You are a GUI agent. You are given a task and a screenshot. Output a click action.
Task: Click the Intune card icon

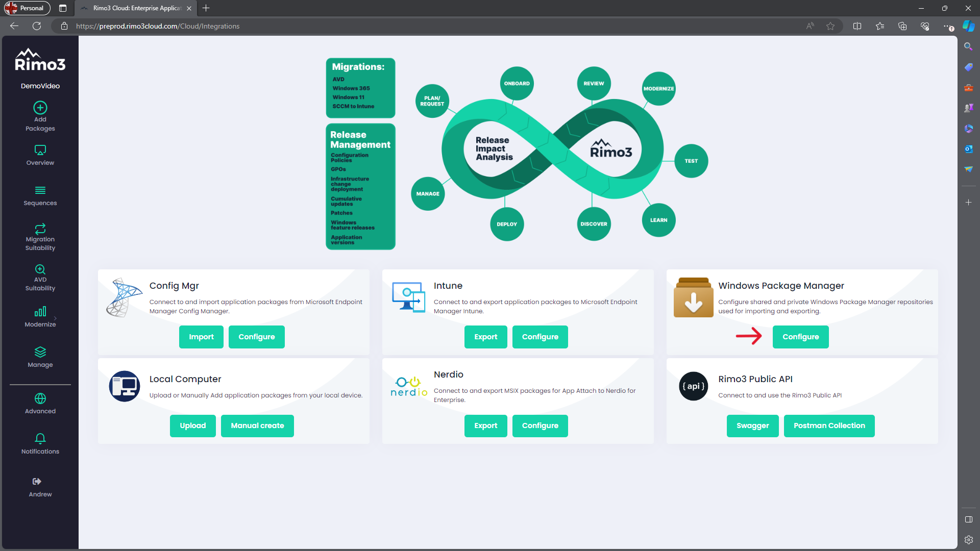coord(408,297)
